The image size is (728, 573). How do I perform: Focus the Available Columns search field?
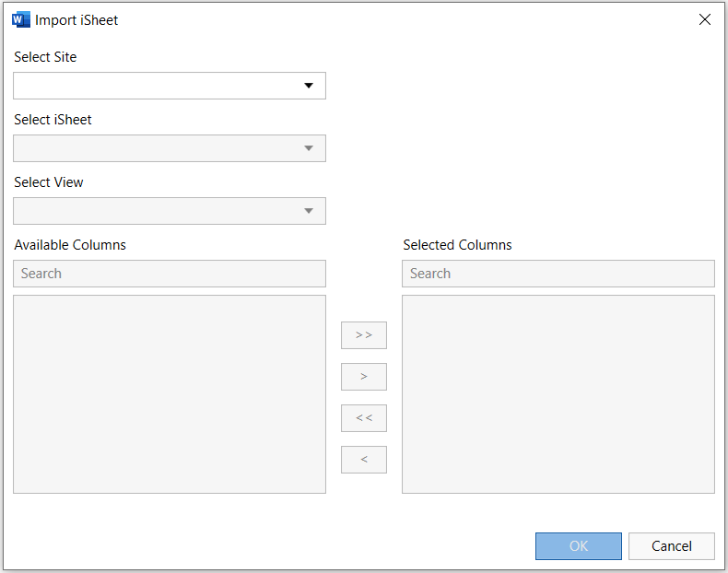coord(170,274)
